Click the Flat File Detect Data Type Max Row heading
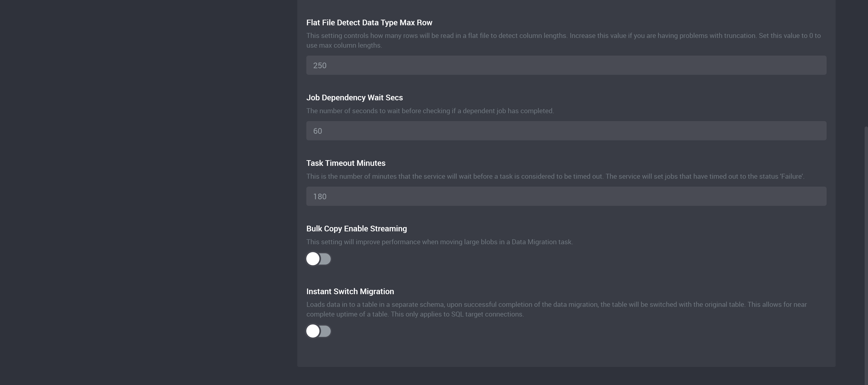The width and height of the screenshot is (868, 385). 369,23
